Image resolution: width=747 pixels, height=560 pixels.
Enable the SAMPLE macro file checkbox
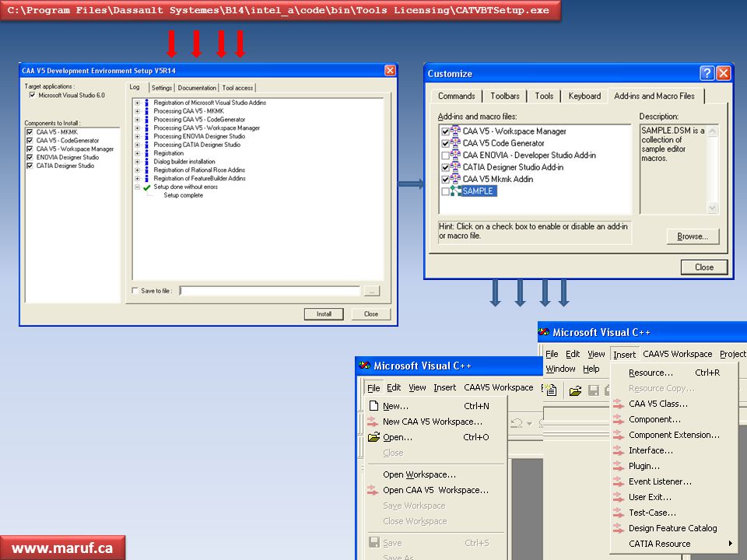pos(445,191)
